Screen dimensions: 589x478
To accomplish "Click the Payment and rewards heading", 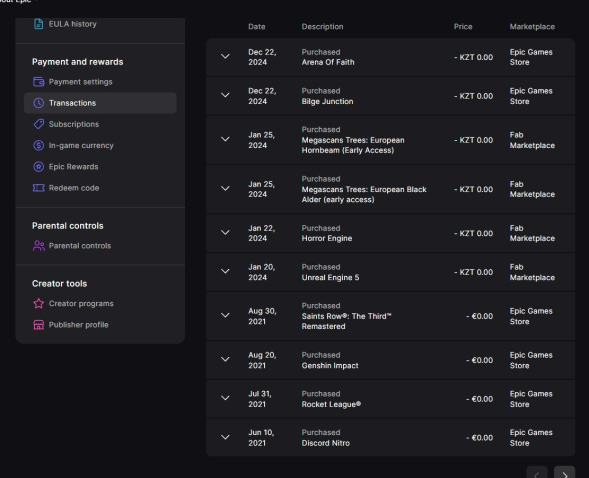I will click(77, 62).
